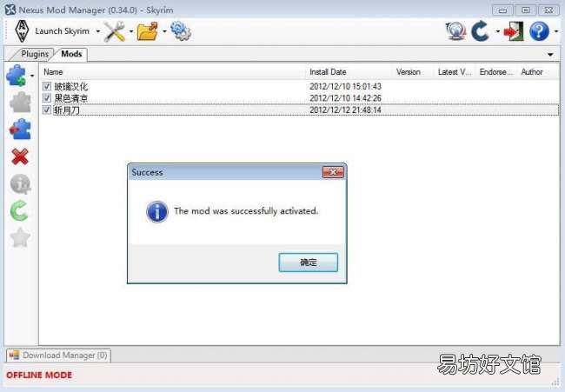
Task: Uncheck the 玻璃汉化 mod checkbox
Action: point(46,86)
